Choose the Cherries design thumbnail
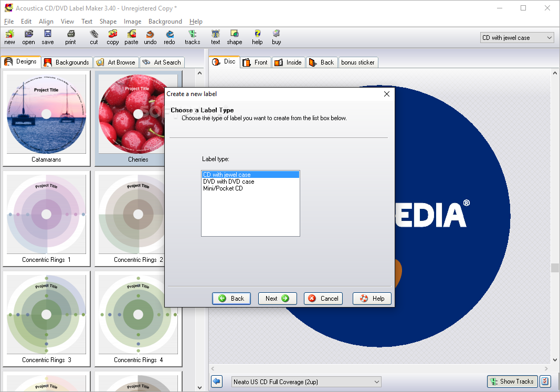Image resolution: width=560 pixels, height=392 pixels. tap(130, 118)
